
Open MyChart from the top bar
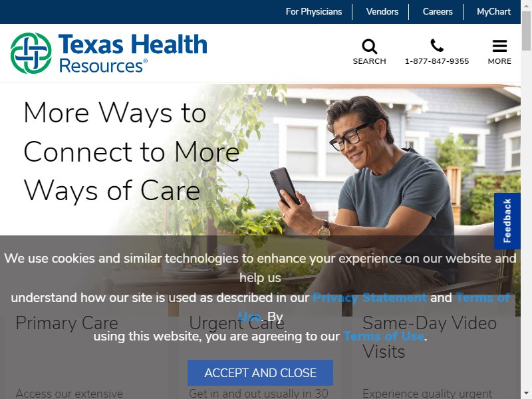493,11
